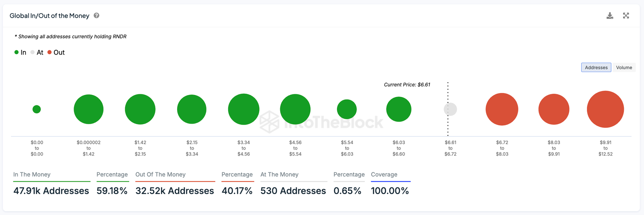
Task: Select green bubble for $6.03 to $6.60
Action: point(398,109)
